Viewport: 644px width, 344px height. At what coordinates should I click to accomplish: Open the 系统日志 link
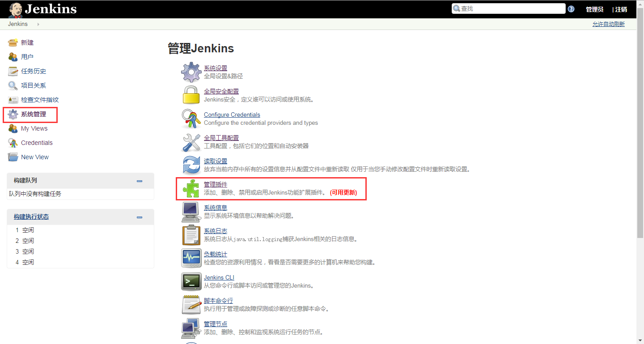[216, 231]
